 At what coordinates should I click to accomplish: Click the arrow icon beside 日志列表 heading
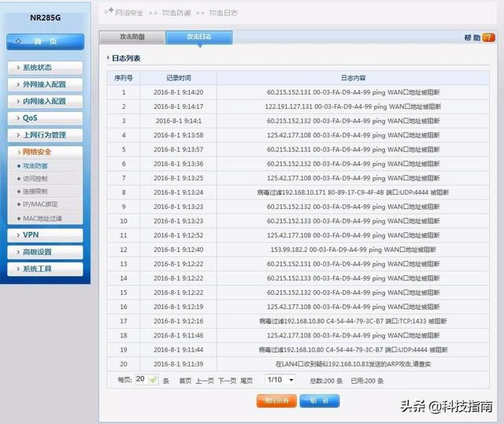tap(109, 58)
